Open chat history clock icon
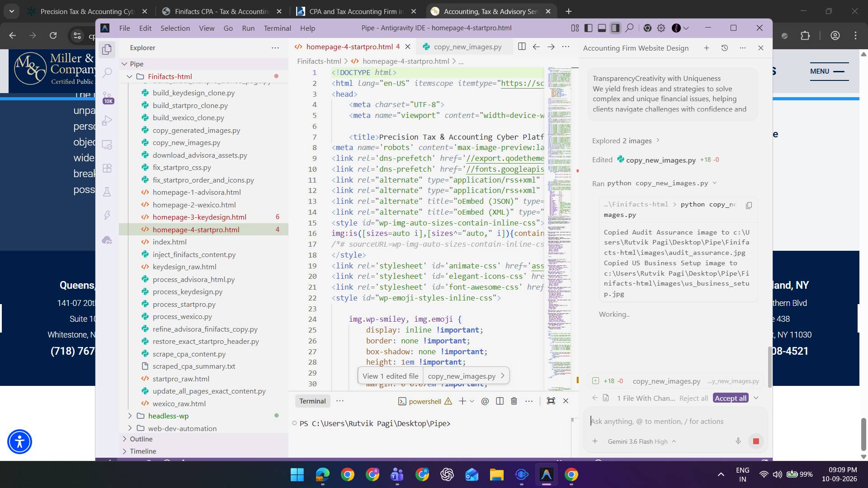Viewport: 868px width, 488px height. 724,48
